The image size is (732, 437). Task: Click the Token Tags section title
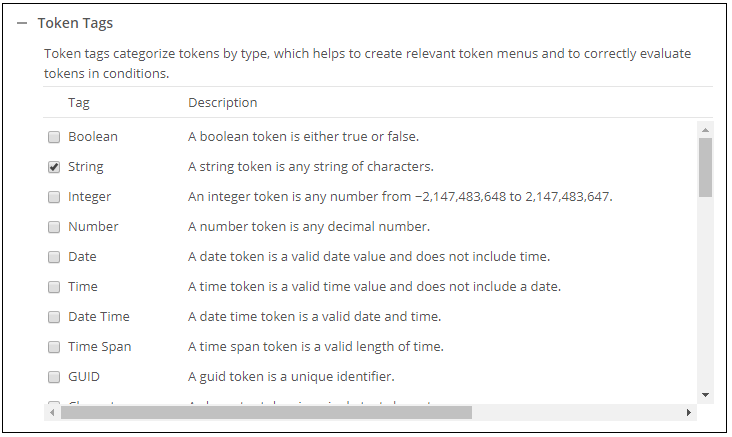(75, 23)
